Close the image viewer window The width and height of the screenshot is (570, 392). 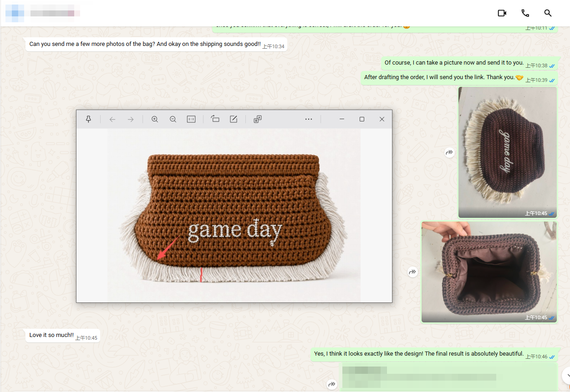pyautogui.click(x=382, y=119)
